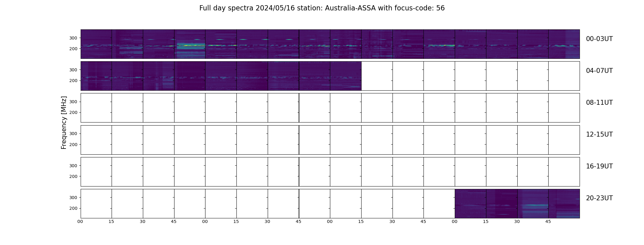The width and height of the screenshot is (644, 245).
Task: Click the 200 tick label of 08-11UT row
Action: (73, 112)
